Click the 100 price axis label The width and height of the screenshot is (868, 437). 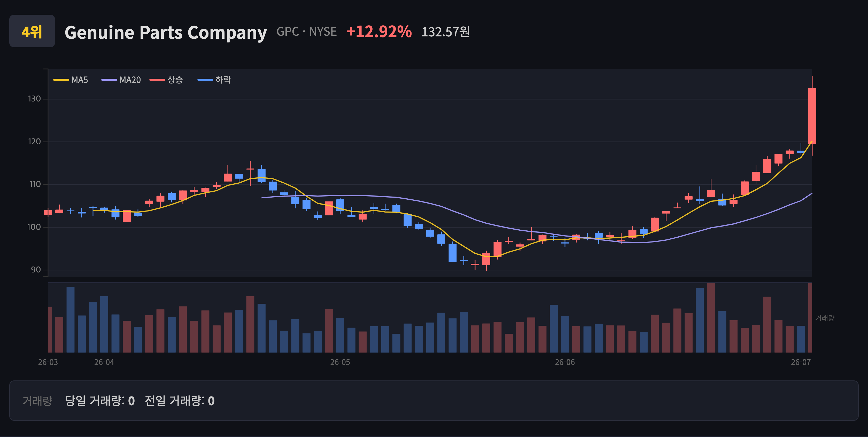pos(34,227)
